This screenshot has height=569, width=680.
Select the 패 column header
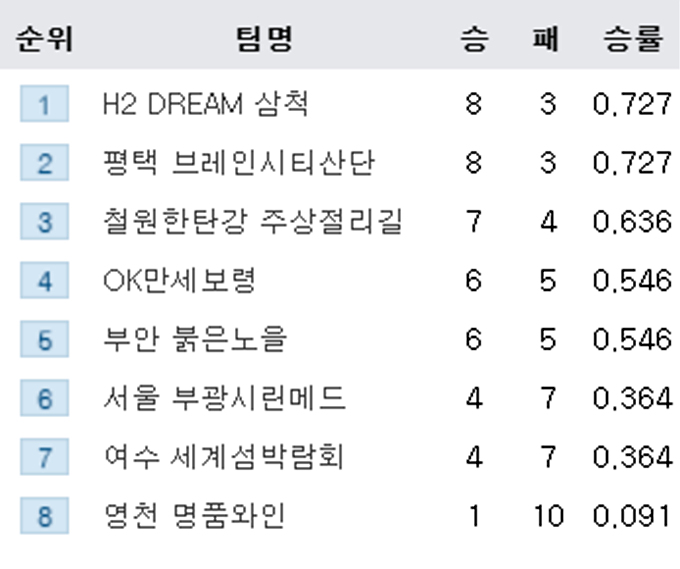pyautogui.click(x=546, y=39)
